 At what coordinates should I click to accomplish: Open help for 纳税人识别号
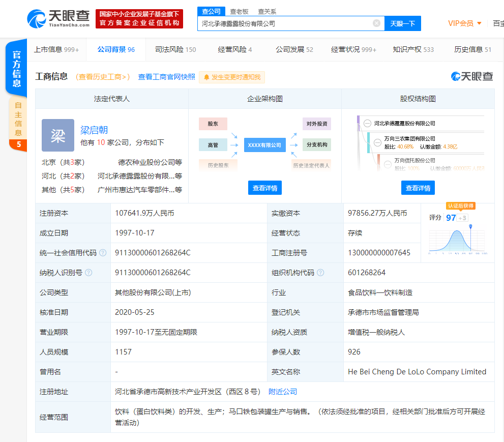click(88, 273)
